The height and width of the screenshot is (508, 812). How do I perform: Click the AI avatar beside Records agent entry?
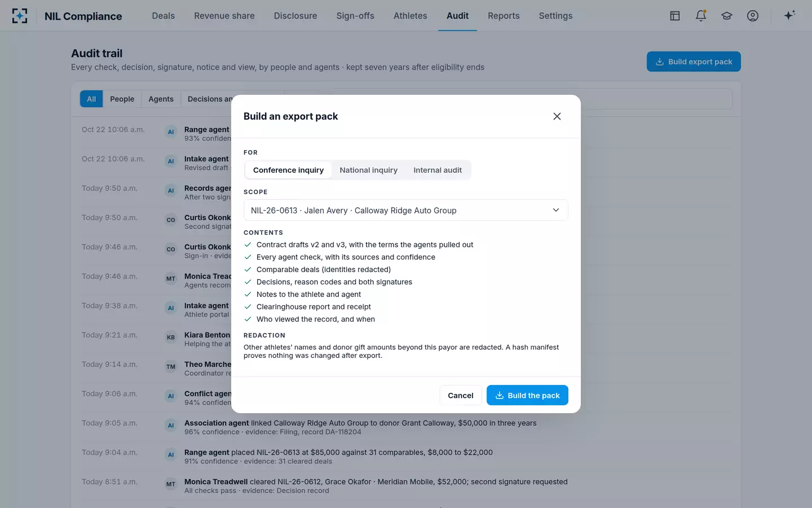(x=171, y=191)
